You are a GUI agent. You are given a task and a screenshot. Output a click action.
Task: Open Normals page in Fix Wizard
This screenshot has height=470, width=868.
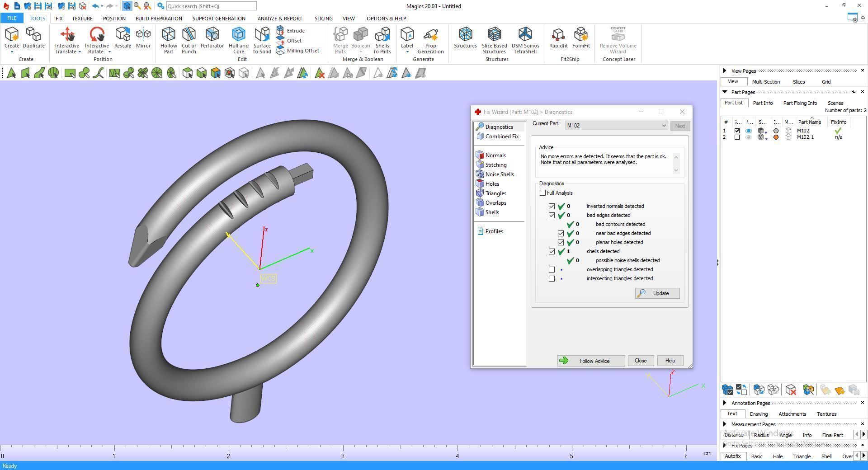tap(491, 155)
